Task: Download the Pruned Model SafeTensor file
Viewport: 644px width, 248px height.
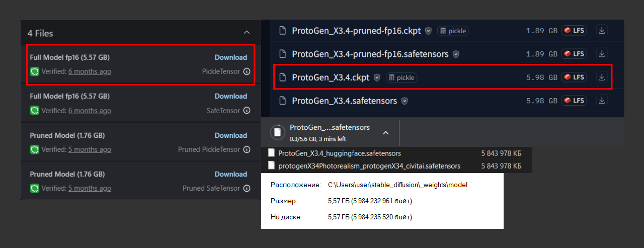Action: 230,174
